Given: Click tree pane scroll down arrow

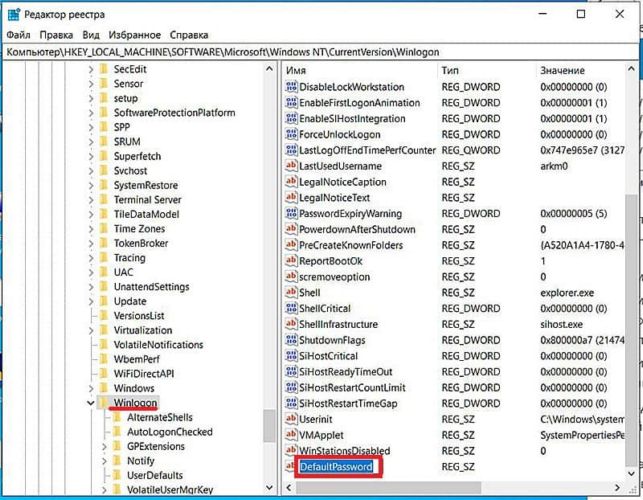Looking at the screenshot, I should [x=269, y=488].
